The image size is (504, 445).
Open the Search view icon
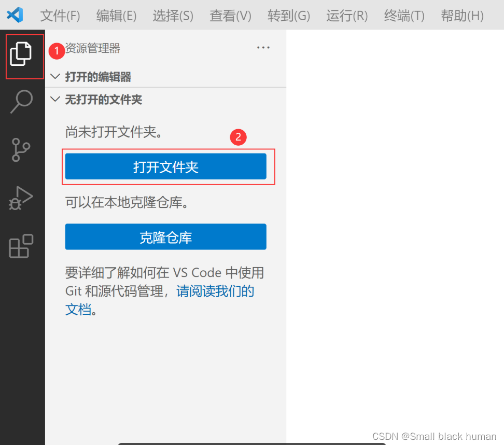point(21,102)
